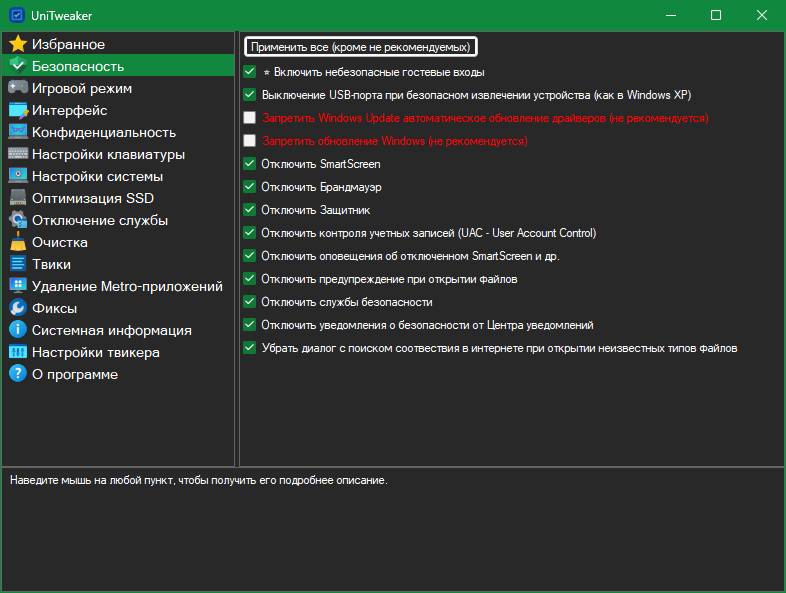
Task: Open the Конфиденциальность section
Action: (x=103, y=132)
